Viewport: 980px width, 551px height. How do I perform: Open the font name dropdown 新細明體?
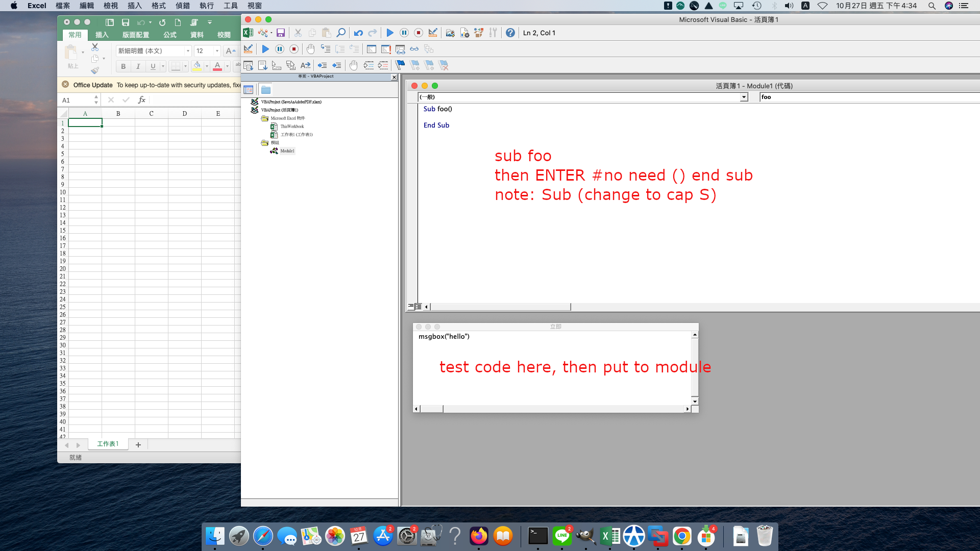[x=188, y=51]
